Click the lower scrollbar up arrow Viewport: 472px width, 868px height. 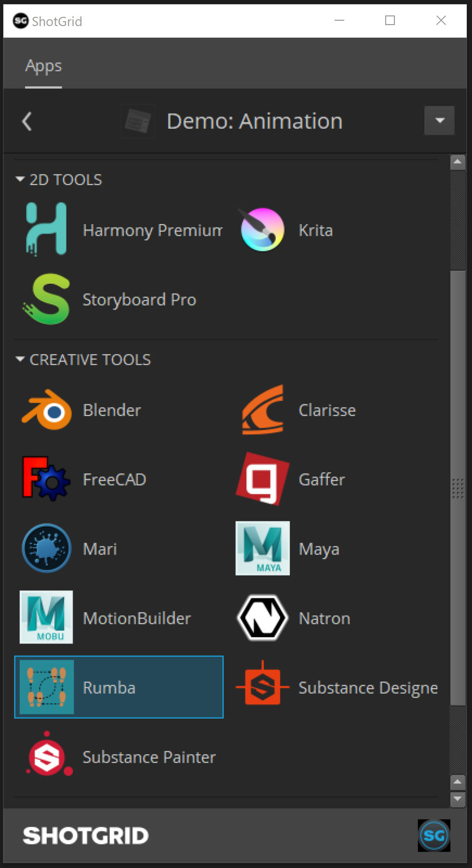point(458,782)
